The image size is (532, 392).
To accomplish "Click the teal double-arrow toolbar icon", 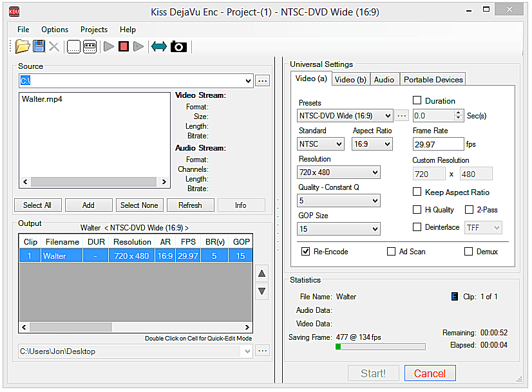I will coord(158,46).
